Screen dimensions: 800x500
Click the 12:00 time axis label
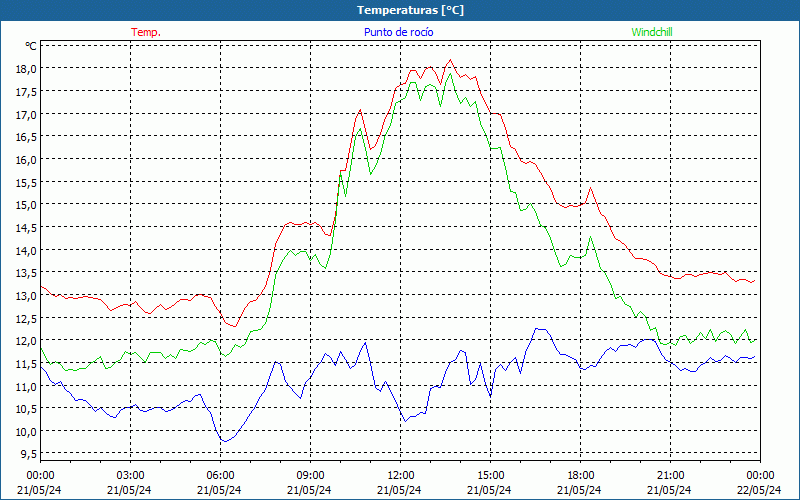400,475
